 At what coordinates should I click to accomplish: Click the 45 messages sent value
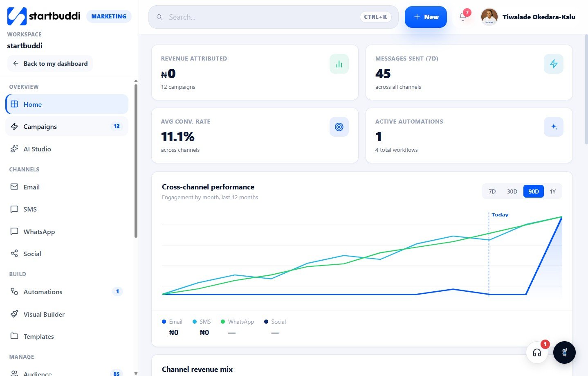383,73
